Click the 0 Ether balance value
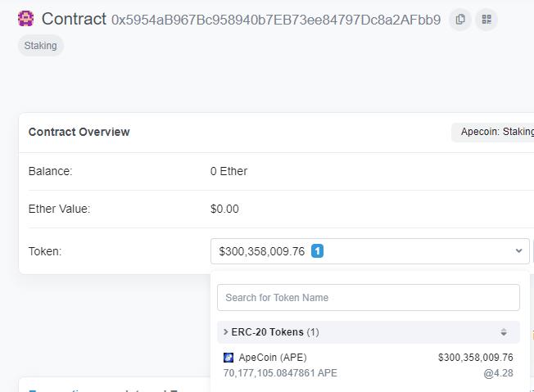 coord(229,171)
